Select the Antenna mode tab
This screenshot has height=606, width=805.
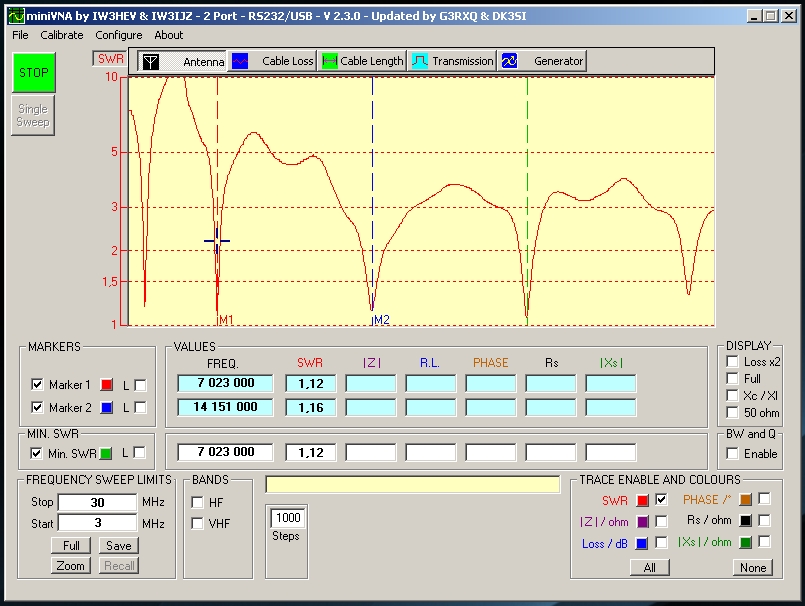coord(182,61)
